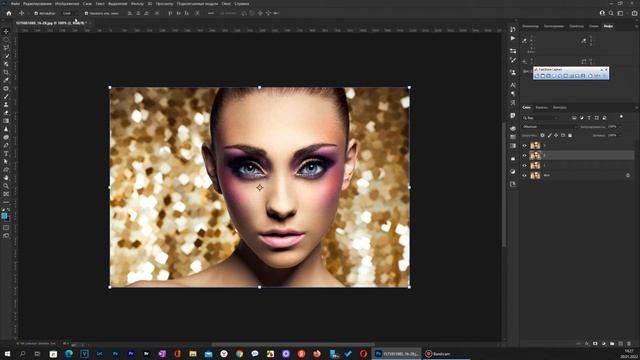The image size is (640, 360).
Task: Open the auto-select Слой dropdown
Action: (x=70, y=13)
